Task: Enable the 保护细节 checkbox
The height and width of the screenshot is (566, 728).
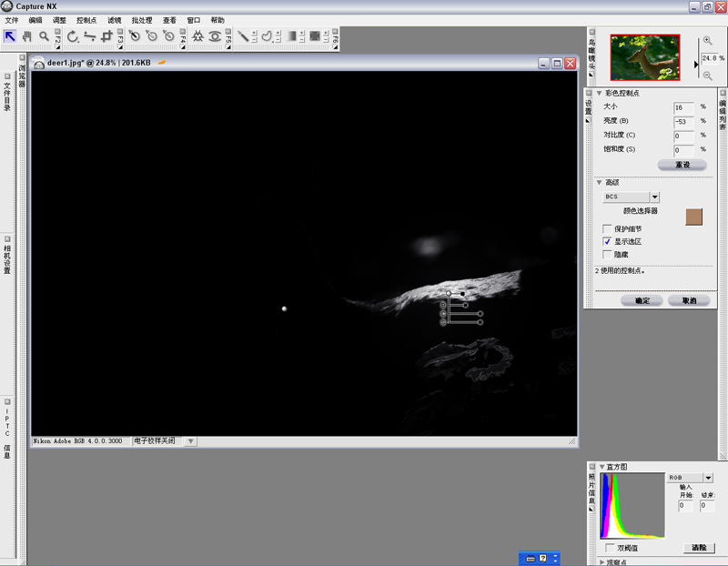Action: pyautogui.click(x=607, y=228)
